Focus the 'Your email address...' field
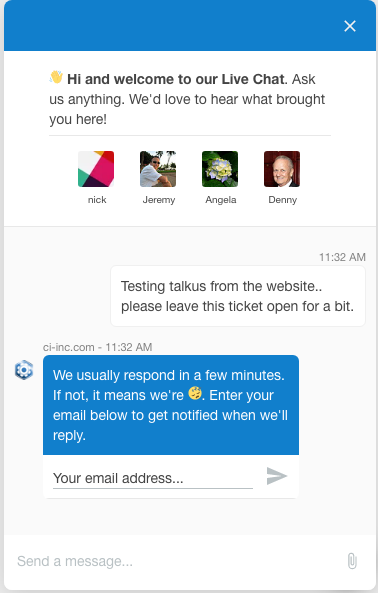378x593 pixels. [153, 478]
